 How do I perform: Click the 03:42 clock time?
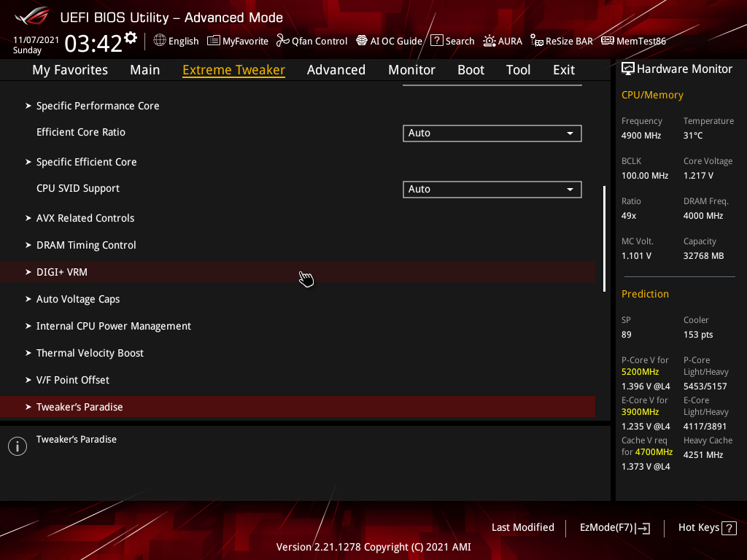[93, 44]
